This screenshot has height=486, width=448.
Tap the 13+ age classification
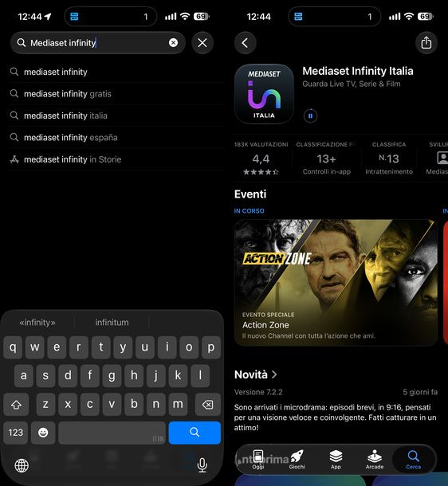[x=327, y=159]
